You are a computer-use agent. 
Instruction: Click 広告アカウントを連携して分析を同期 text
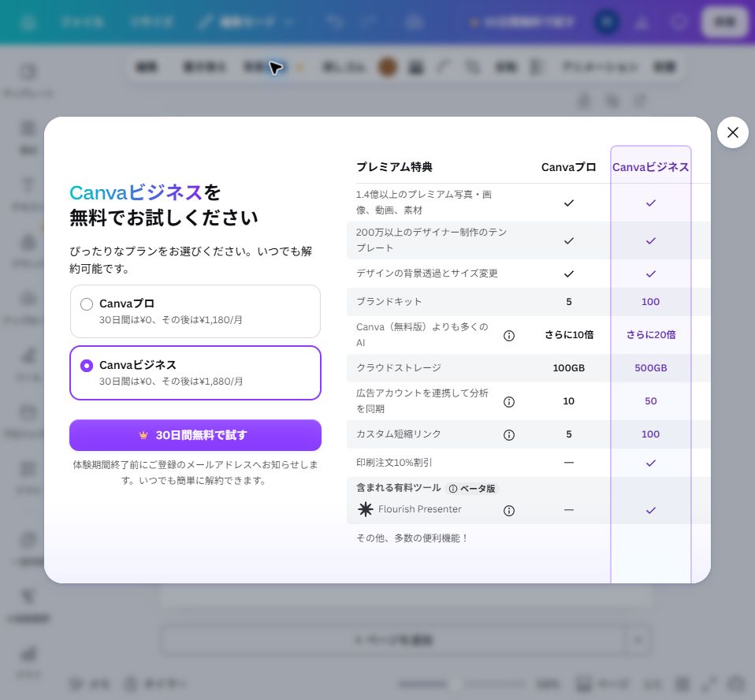coord(422,400)
